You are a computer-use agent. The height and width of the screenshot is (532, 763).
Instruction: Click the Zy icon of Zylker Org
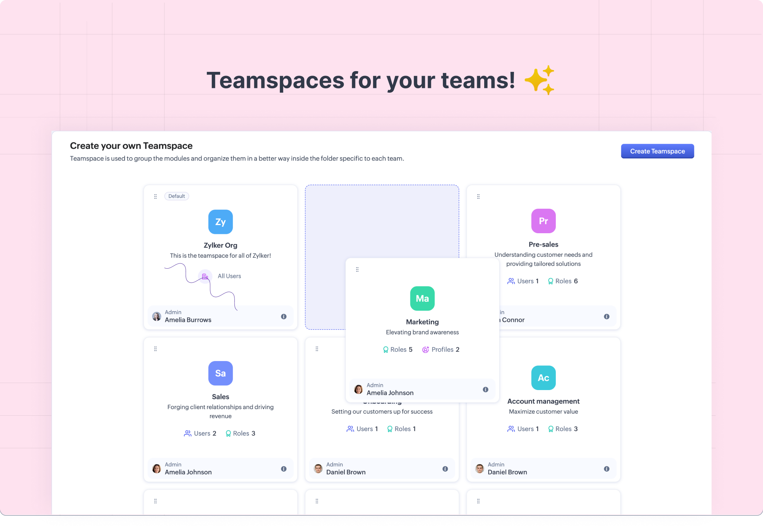[220, 222]
